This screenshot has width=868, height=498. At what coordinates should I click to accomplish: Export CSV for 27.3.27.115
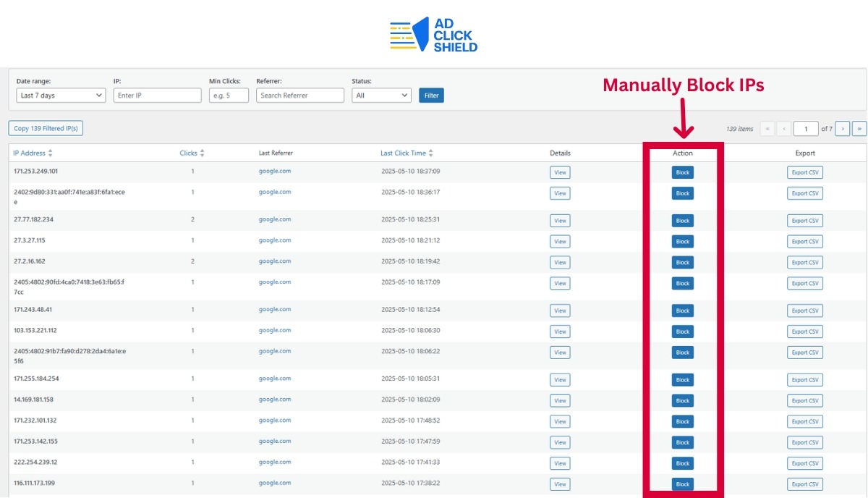(805, 242)
